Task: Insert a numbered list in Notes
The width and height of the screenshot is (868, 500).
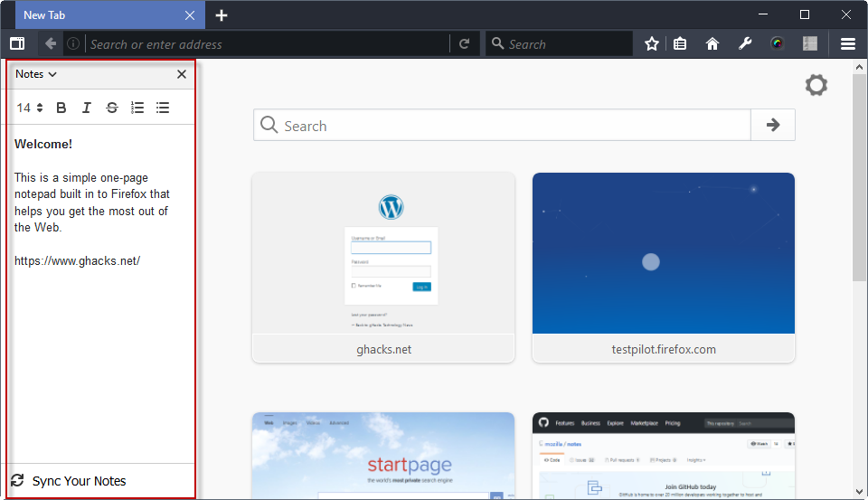Action: (137, 108)
